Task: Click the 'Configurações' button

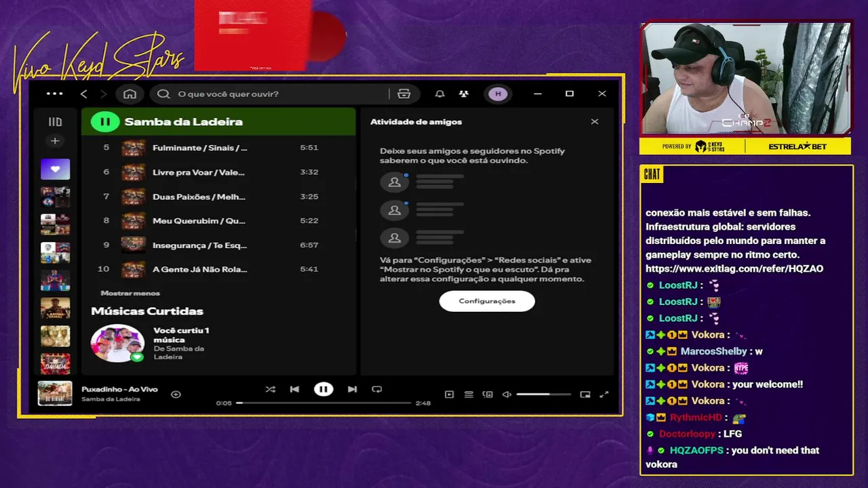Action: pos(487,301)
